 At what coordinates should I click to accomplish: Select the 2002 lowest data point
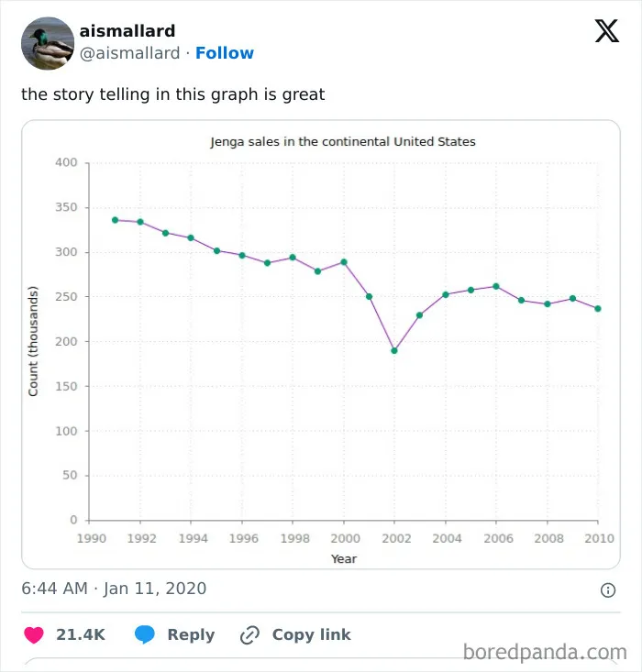coord(394,350)
